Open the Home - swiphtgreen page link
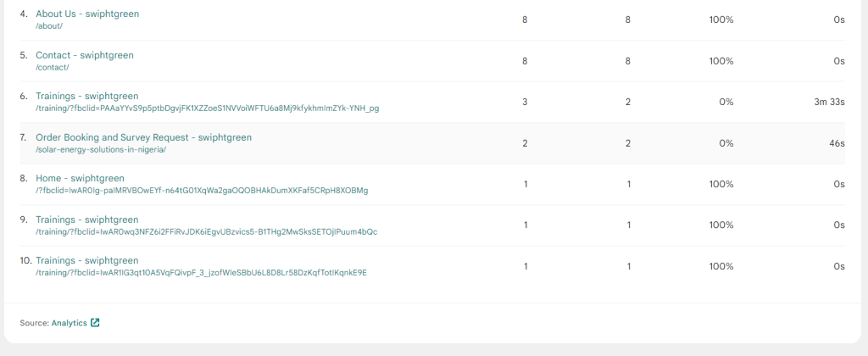Screen dimensions: 868x356 [80, 178]
